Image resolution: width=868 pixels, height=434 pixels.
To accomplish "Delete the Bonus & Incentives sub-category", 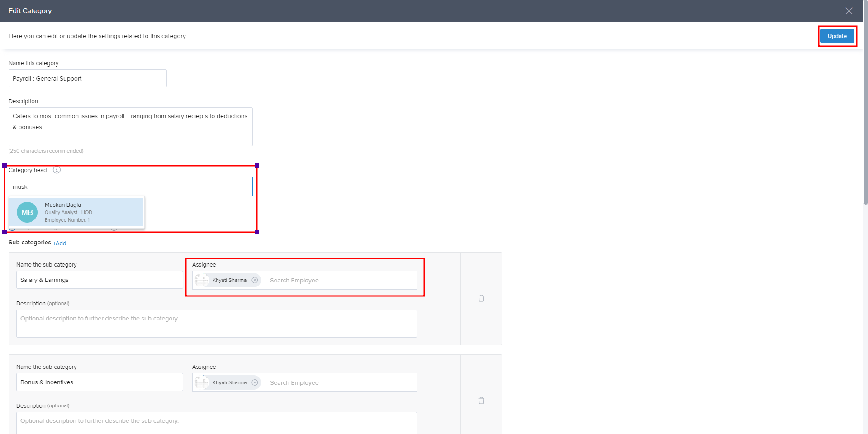I will click(x=481, y=401).
